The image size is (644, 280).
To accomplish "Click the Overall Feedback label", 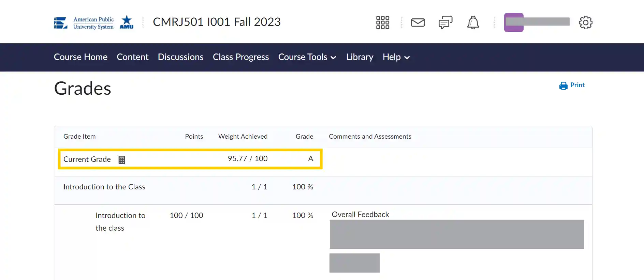I will click(x=360, y=215).
